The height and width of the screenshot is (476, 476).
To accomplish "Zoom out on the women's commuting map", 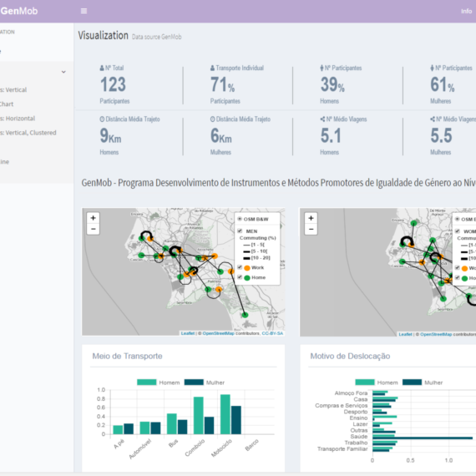I will point(311,229).
